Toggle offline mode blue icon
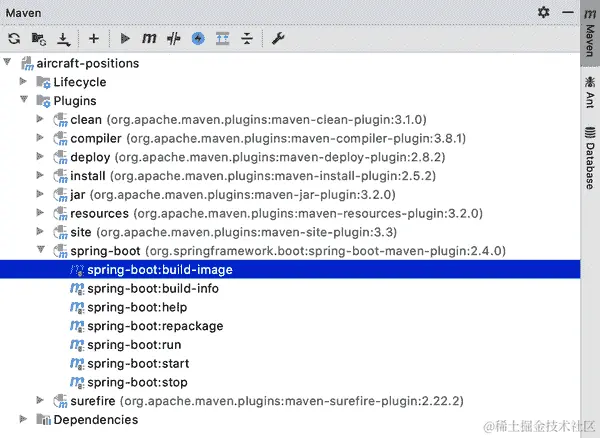This screenshot has height=438, width=600. coord(198,38)
